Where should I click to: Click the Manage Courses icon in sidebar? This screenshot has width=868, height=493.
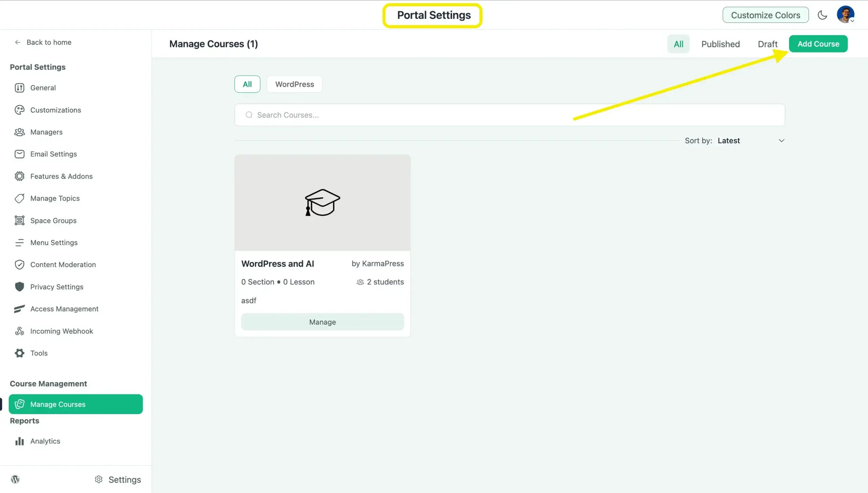(x=19, y=404)
